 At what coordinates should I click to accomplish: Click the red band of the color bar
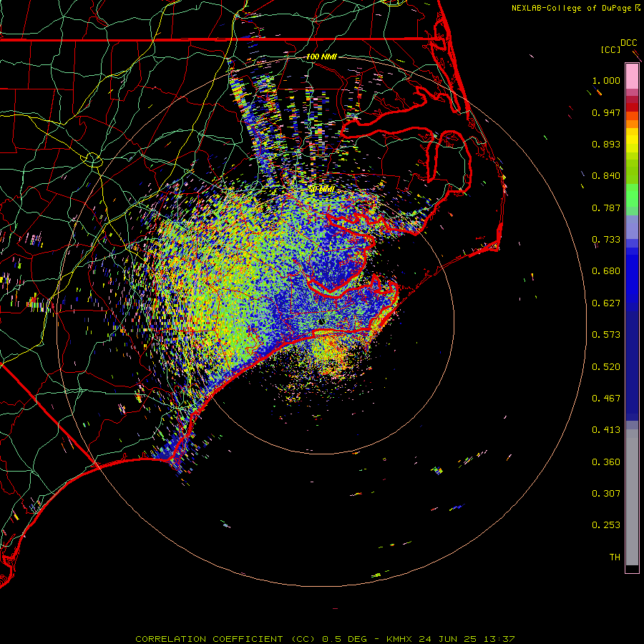click(632, 107)
